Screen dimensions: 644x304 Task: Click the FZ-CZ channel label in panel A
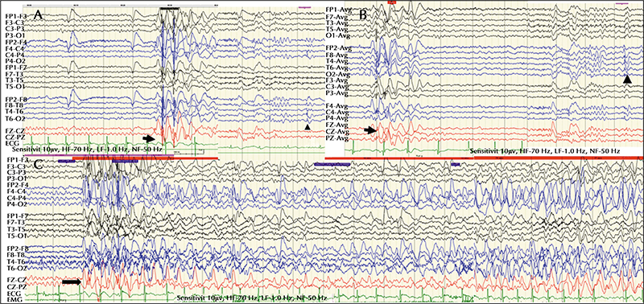[x=16, y=131]
